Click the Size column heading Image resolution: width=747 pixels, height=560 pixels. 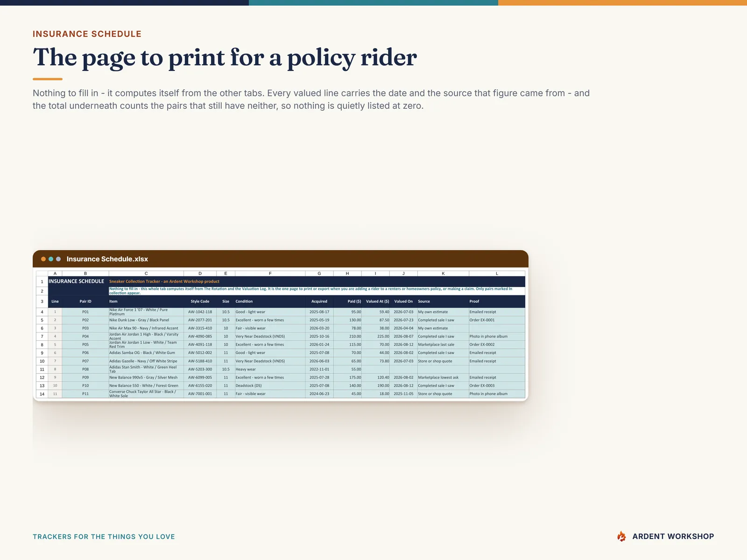[226, 301]
